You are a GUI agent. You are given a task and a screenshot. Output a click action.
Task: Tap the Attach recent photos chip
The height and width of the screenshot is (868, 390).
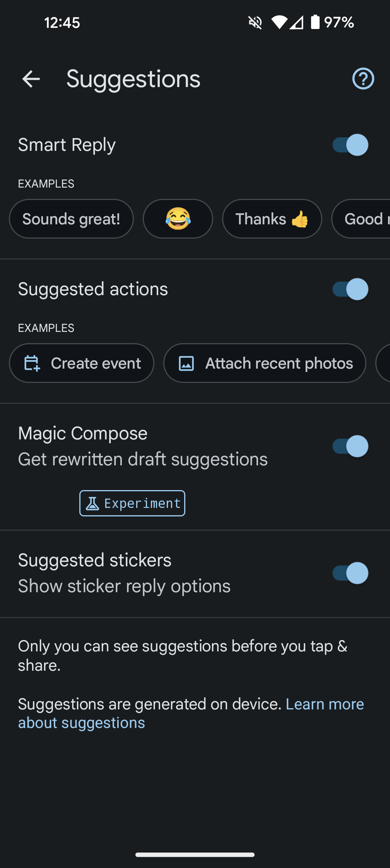click(x=265, y=363)
